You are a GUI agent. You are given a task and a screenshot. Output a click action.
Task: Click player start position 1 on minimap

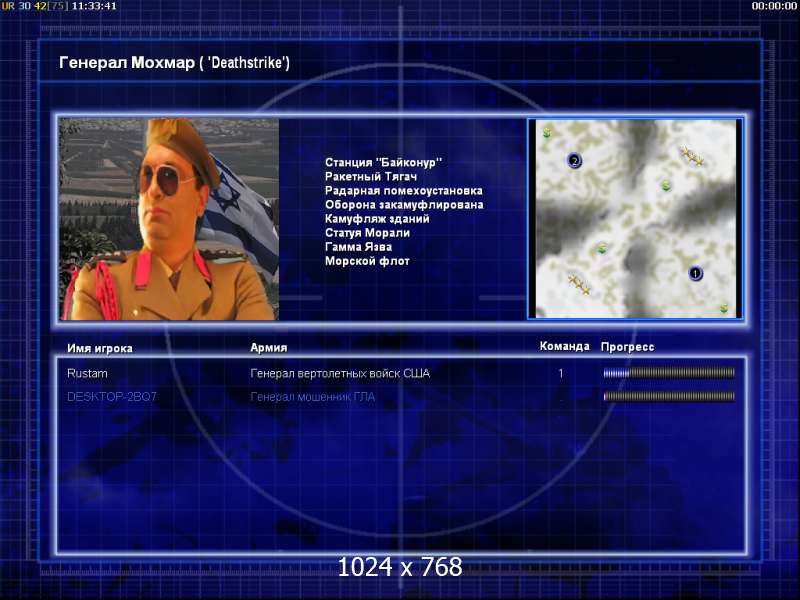(x=695, y=273)
